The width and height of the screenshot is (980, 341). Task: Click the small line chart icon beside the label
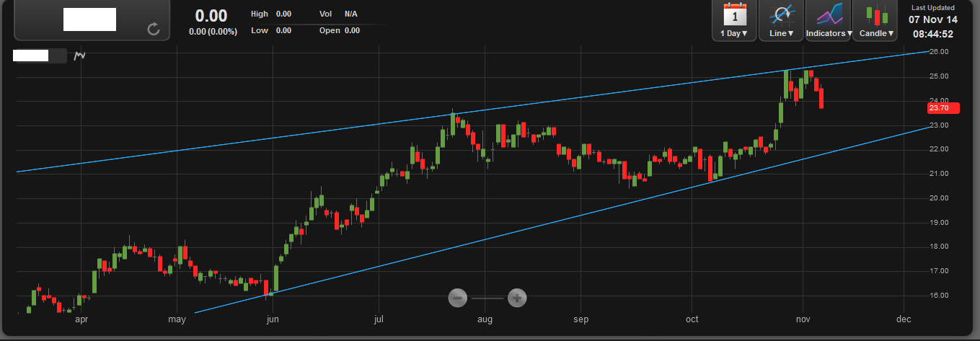click(79, 55)
